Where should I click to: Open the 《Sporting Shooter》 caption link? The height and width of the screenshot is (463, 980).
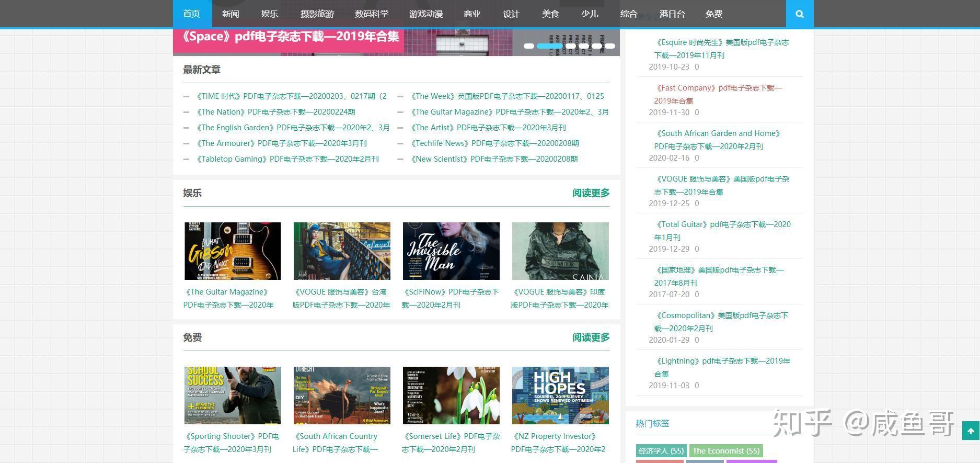pos(231,443)
